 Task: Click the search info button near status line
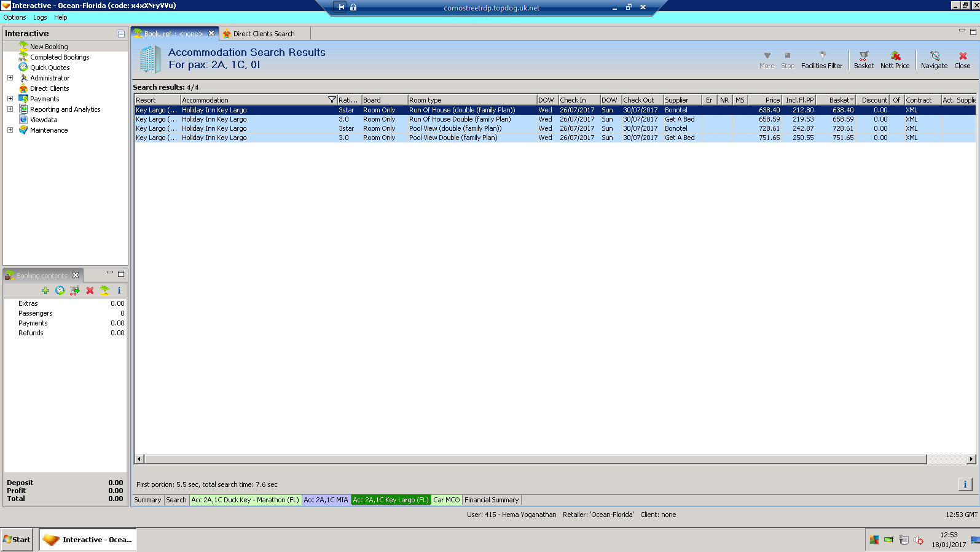(x=965, y=484)
